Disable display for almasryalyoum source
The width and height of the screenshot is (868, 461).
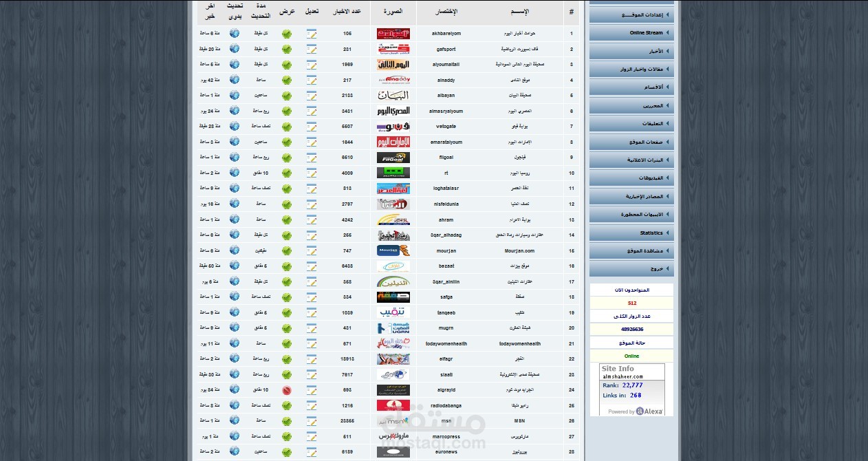click(x=287, y=111)
